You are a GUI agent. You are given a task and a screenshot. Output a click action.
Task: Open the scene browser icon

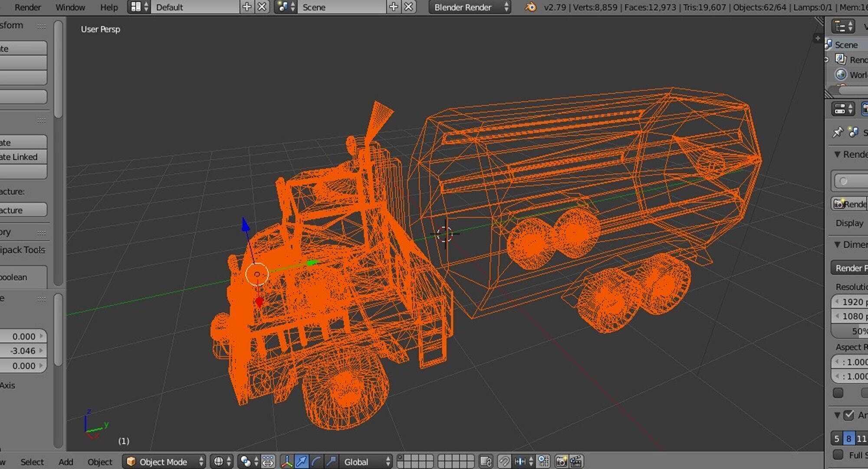tap(286, 7)
